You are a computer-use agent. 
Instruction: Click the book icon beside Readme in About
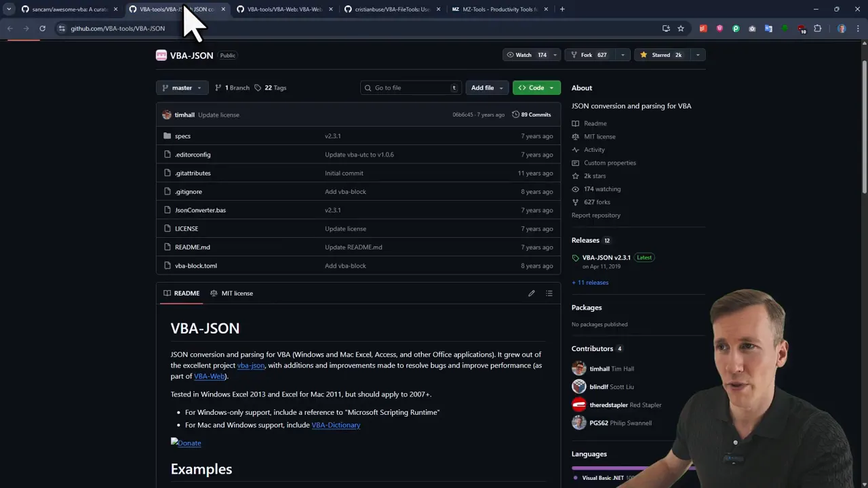[576, 123]
